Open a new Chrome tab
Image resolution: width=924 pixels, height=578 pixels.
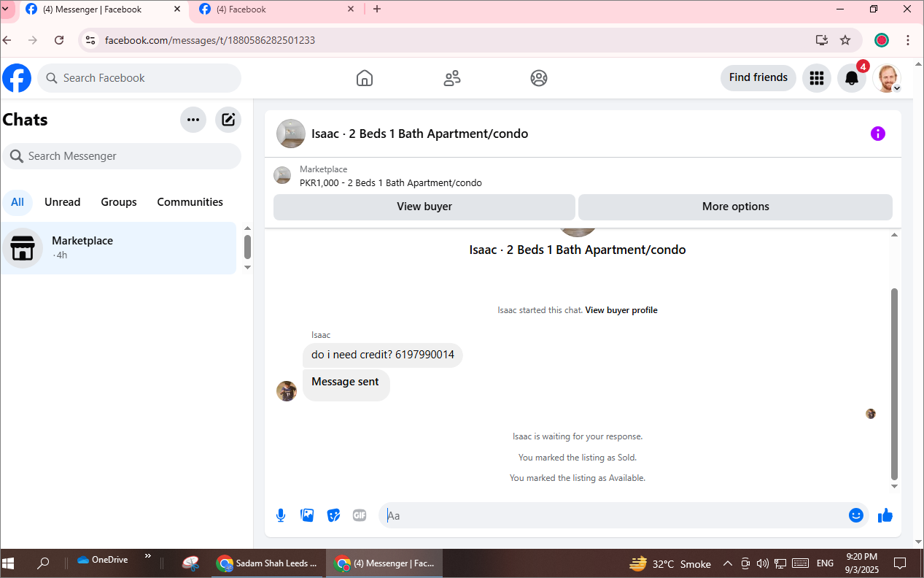pos(377,9)
